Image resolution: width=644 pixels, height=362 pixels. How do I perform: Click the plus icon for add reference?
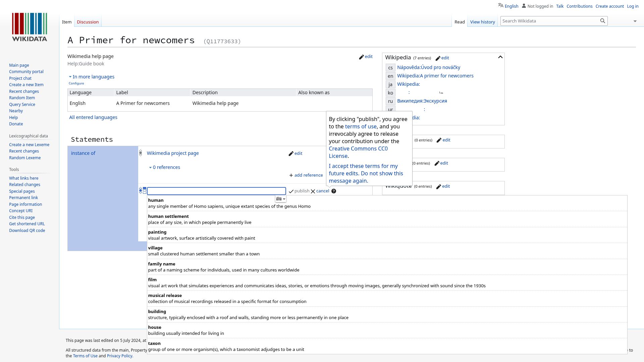click(291, 175)
